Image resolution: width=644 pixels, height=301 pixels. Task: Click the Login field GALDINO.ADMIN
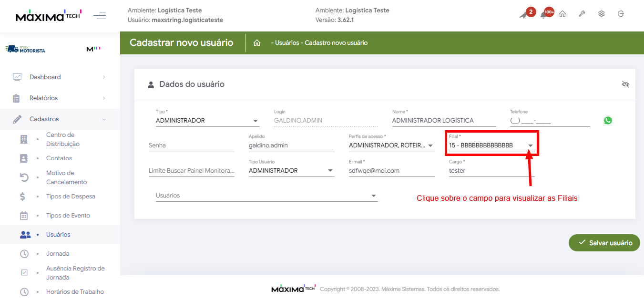point(325,121)
